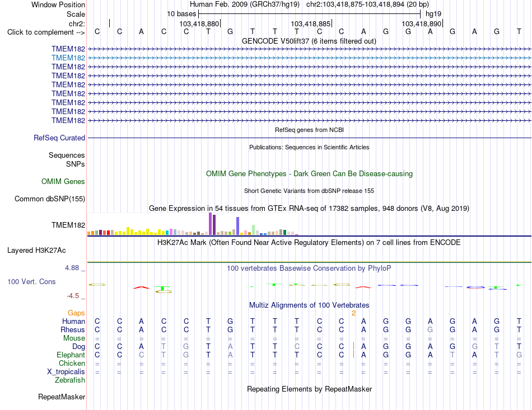This screenshot has width=532, height=410.
Task: Click the TMEM182 label beside the expression bars
Action: pos(68,225)
